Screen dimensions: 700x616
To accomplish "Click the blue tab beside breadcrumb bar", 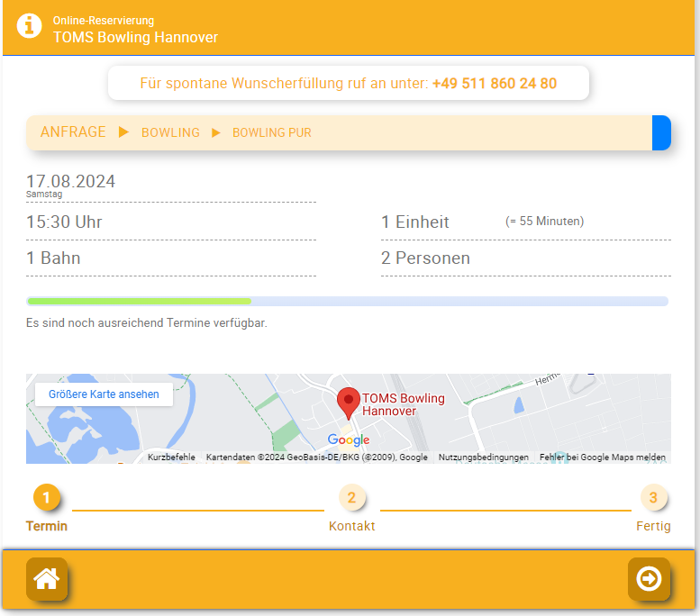I will click(661, 132).
